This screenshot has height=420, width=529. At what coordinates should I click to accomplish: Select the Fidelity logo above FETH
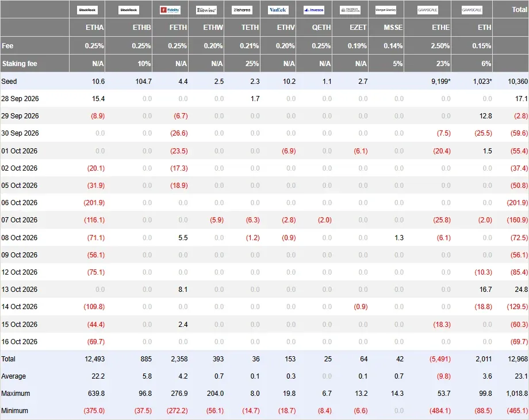[x=170, y=10]
